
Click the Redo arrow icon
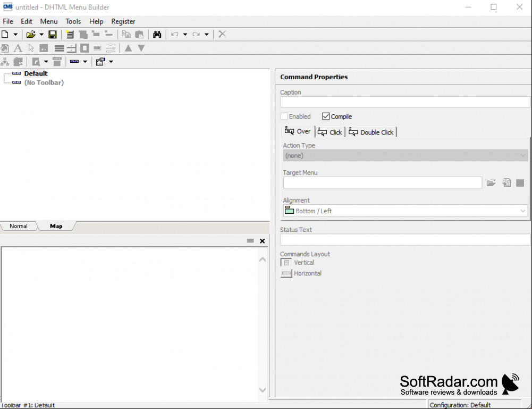click(196, 34)
